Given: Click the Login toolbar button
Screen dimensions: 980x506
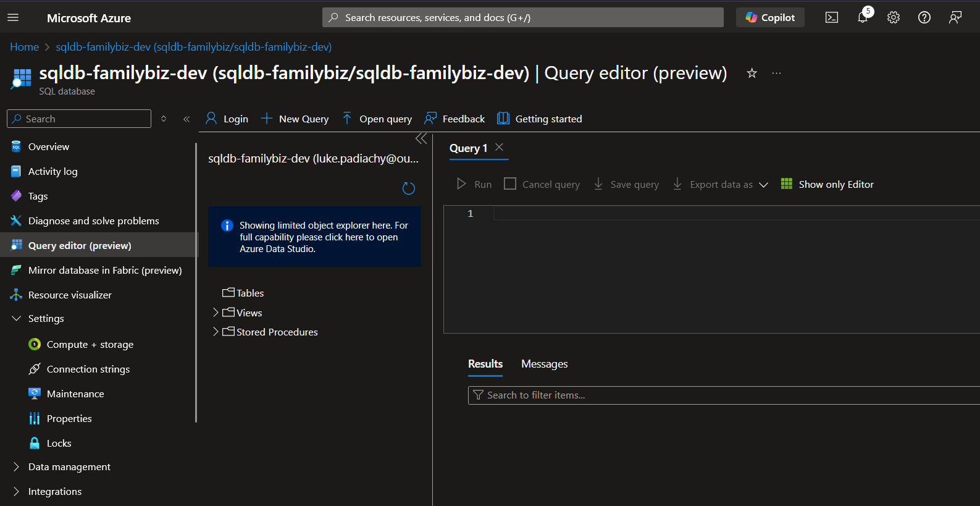Looking at the screenshot, I should click(227, 119).
